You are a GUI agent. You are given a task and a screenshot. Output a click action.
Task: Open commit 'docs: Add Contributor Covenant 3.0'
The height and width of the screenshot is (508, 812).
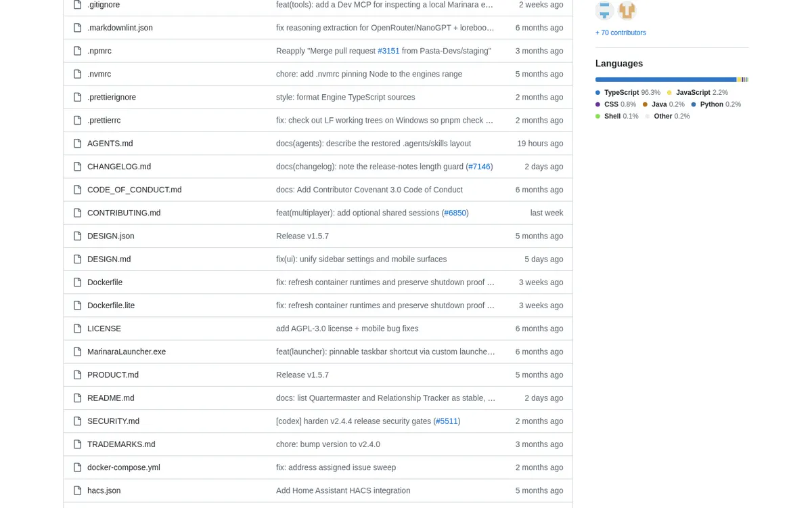(369, 190)
